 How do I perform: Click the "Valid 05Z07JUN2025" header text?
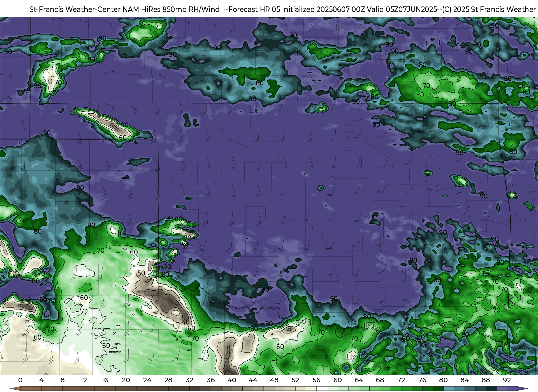pyautogui.click(x=402, y=10)
